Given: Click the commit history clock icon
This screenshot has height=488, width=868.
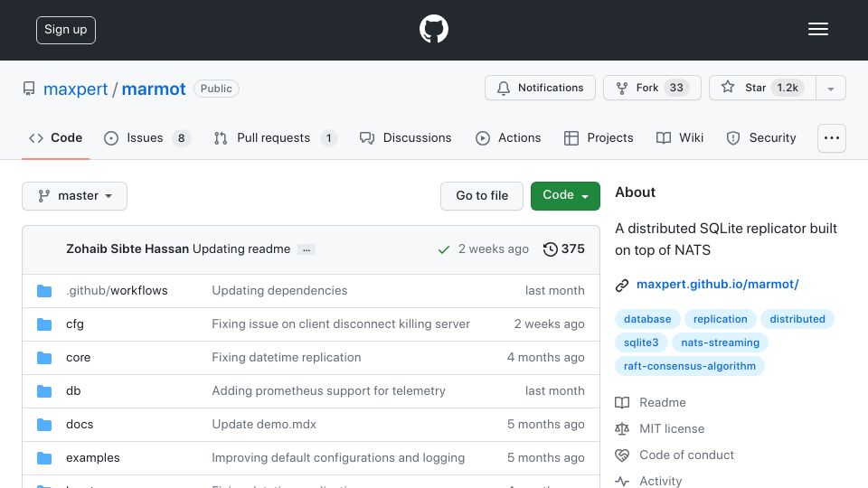Looking at the screenshot, I should click(x=550, y=249).
